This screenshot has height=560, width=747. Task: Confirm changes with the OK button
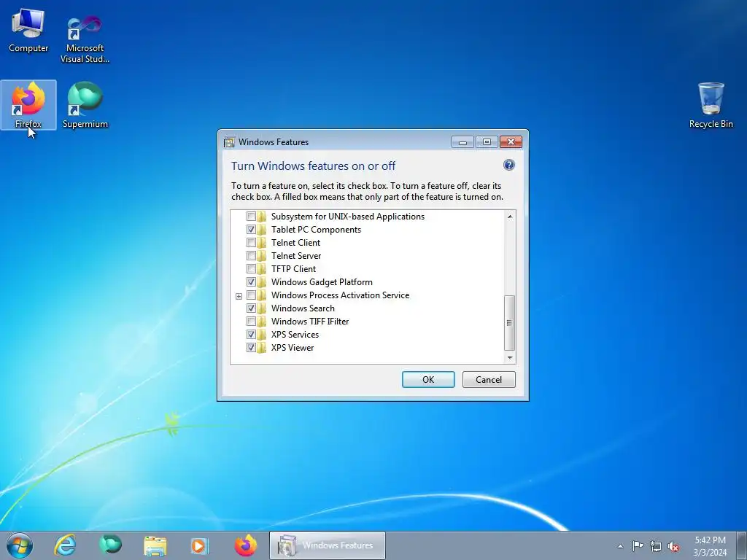coord(428,379)
